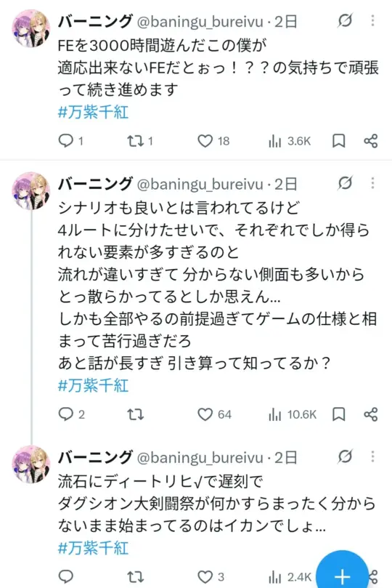The width and height of the screenshot is (392, 588).
Task: Open the #万紫千紅 hashtag in the third tweet
Action: tap(93, 548)
